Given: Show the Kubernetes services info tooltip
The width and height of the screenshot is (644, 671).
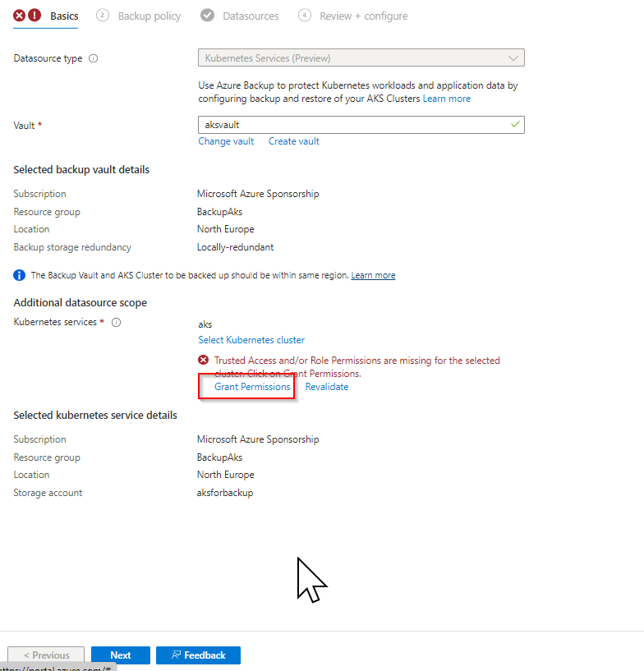Looking at the screenshot, I should coord(117,322).
